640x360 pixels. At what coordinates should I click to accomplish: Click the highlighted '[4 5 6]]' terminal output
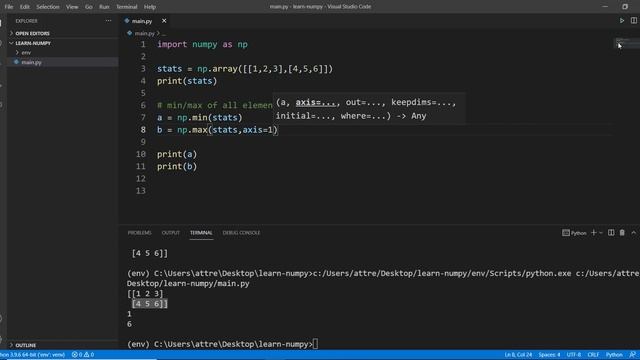pyautogui.click(x=149, y=304)
